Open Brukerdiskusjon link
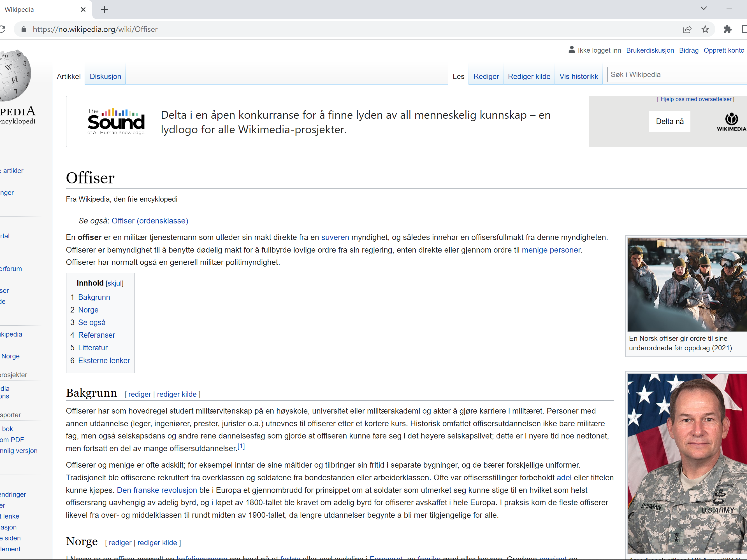The width and height of the screenshot is (747, 560). (650, 50)
